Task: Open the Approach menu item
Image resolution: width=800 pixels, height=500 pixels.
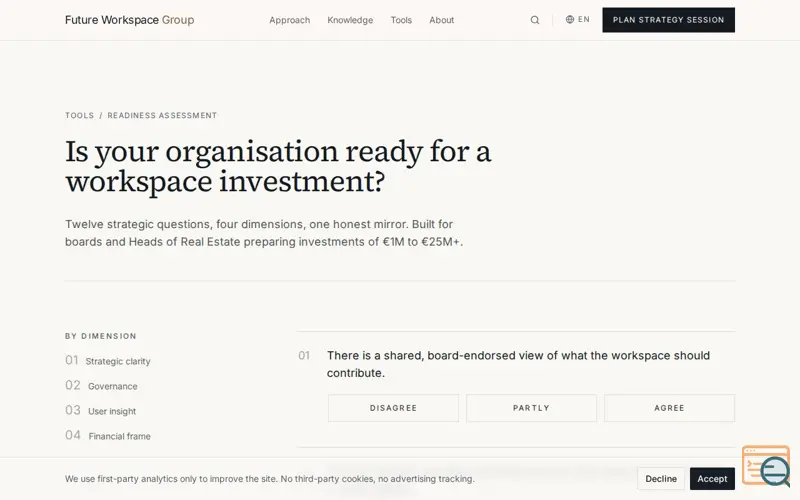Action: [x=289, y=20]
